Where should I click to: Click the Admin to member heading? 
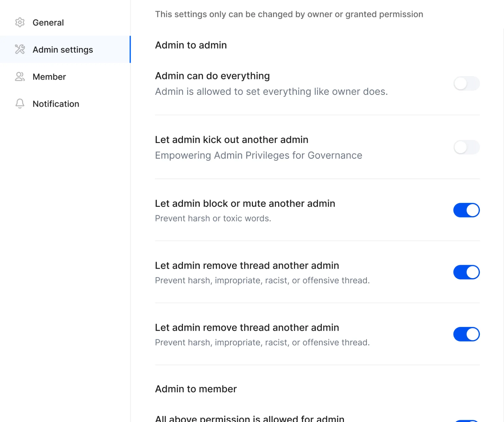coord(196,389)
